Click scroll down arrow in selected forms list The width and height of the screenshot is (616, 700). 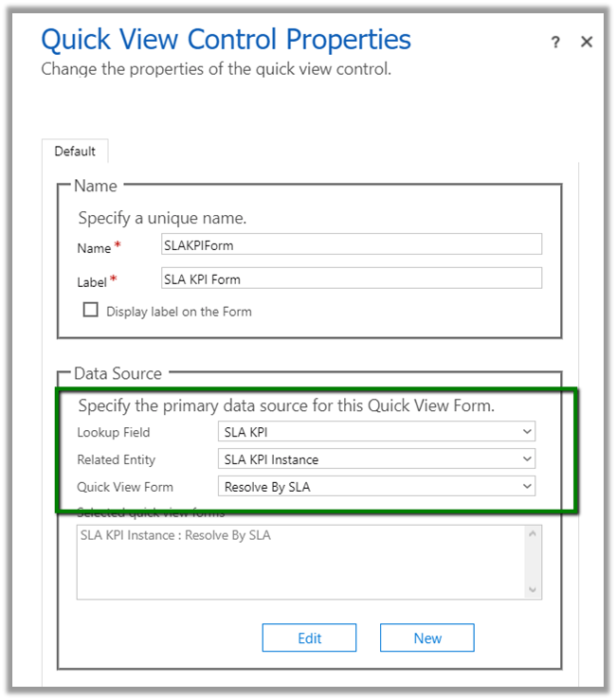534,589
